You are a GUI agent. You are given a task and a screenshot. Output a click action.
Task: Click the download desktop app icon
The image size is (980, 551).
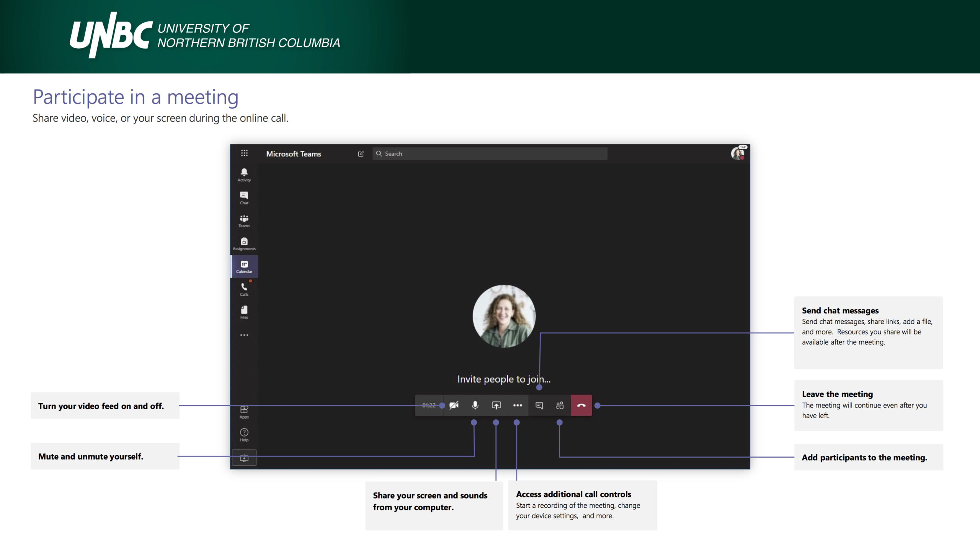[x=244, y=458]
